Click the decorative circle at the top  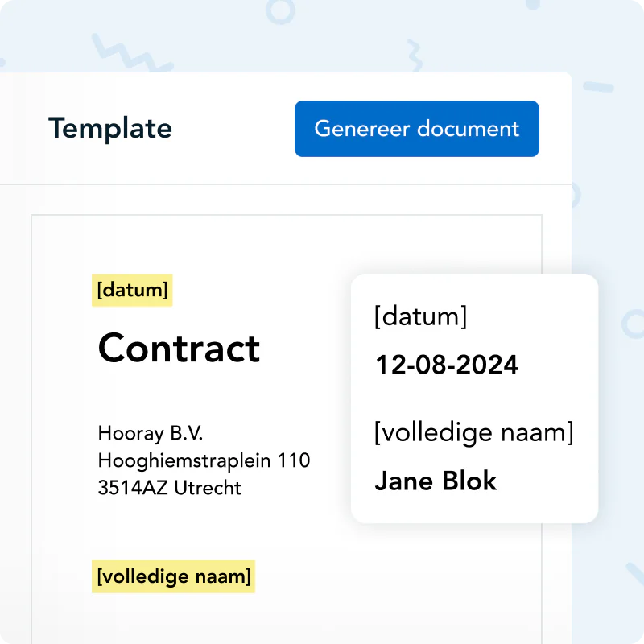pyautogui.click(x=280, y=10)
